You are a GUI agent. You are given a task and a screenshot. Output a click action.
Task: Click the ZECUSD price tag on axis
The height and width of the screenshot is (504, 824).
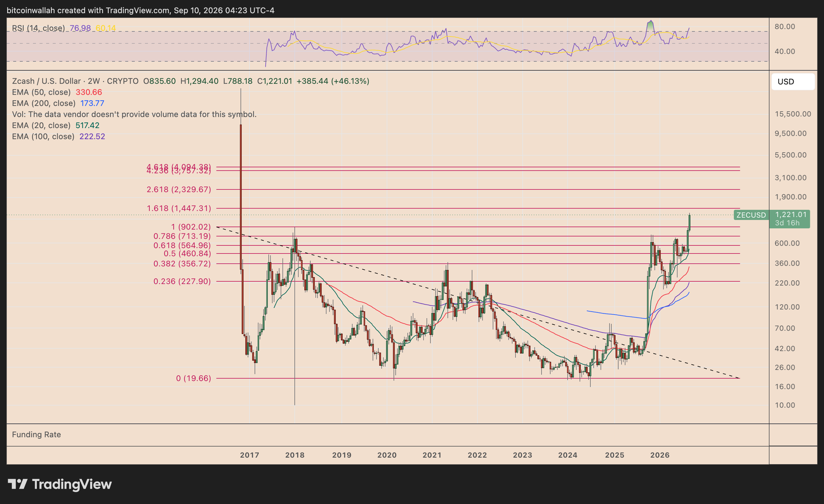(x=751, y=215)
